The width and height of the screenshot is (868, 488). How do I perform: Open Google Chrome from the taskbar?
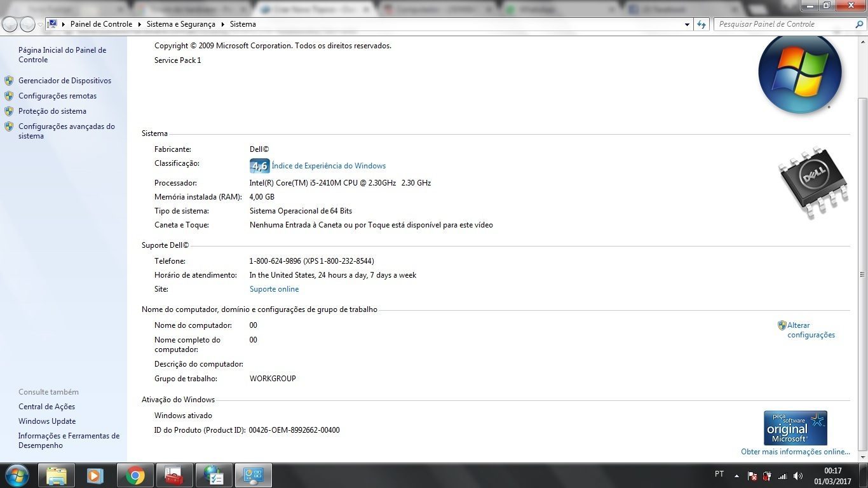pyautogui.click(x=135, y=475)
